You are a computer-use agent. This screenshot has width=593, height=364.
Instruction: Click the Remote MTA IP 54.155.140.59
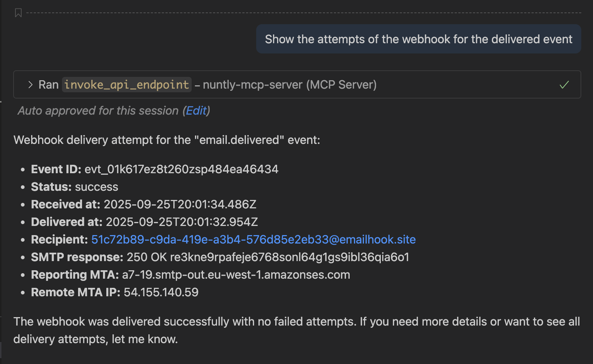pos(161,292)
